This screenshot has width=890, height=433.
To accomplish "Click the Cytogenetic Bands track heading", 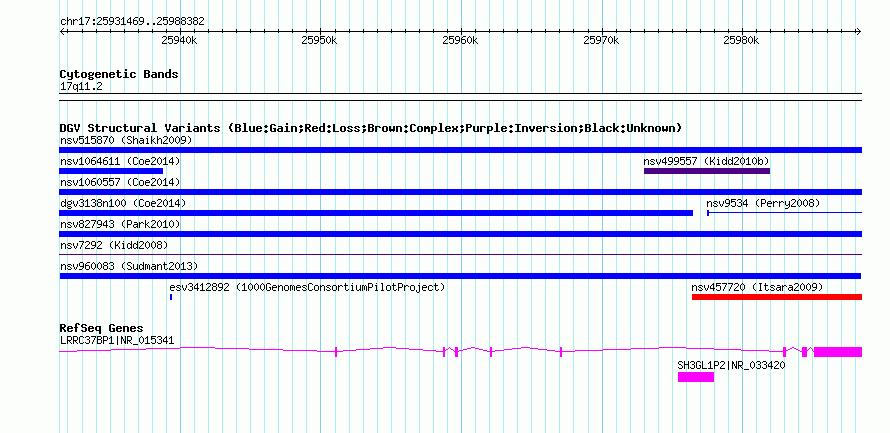I will pyautogui.click(x=119, y=74).
